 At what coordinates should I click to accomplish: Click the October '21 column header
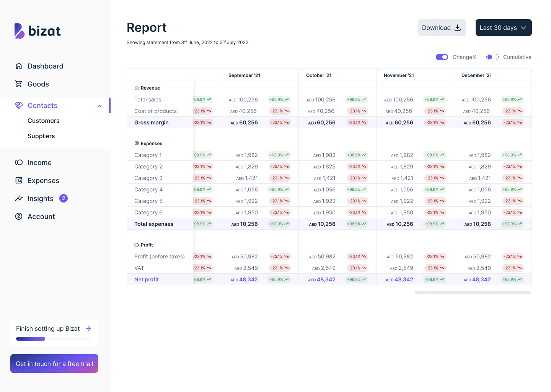(319, 75)
